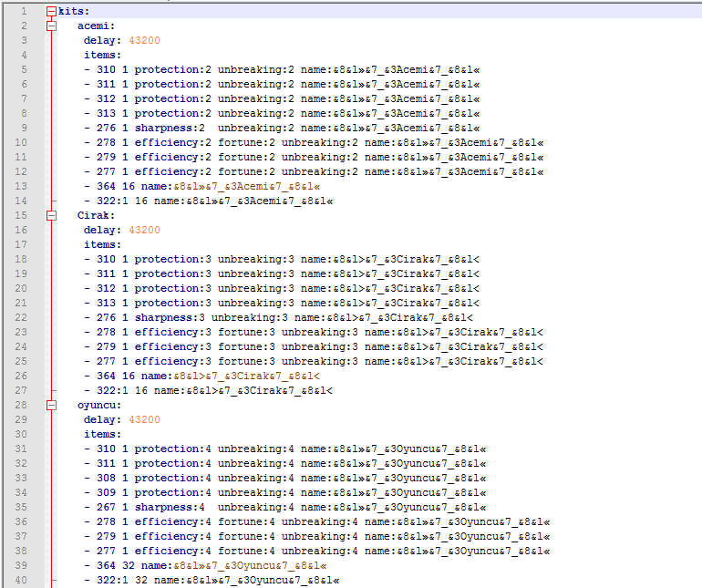The image size is (702, 588).
Task: Click delay value 43200 under acemi
Action: coord(144,40)
